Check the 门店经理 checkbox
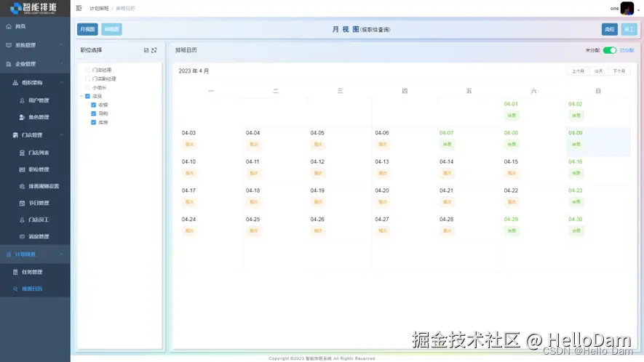Screen dimensions: 644x362 point(87,71)
